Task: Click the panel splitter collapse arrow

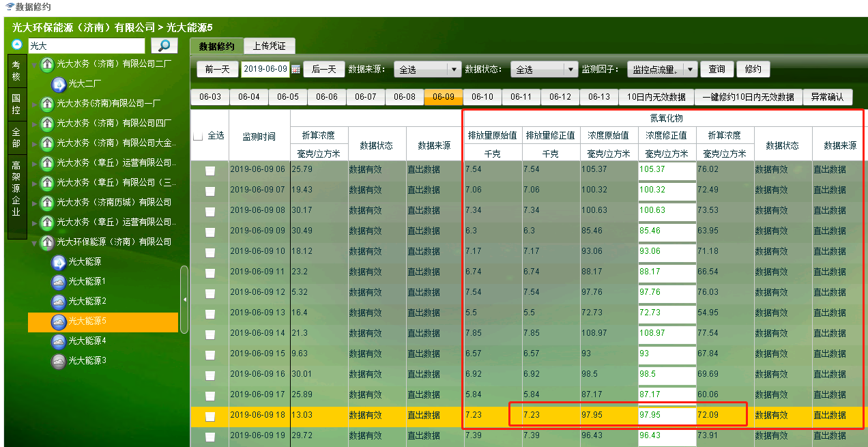Action: tap(184, 300)
